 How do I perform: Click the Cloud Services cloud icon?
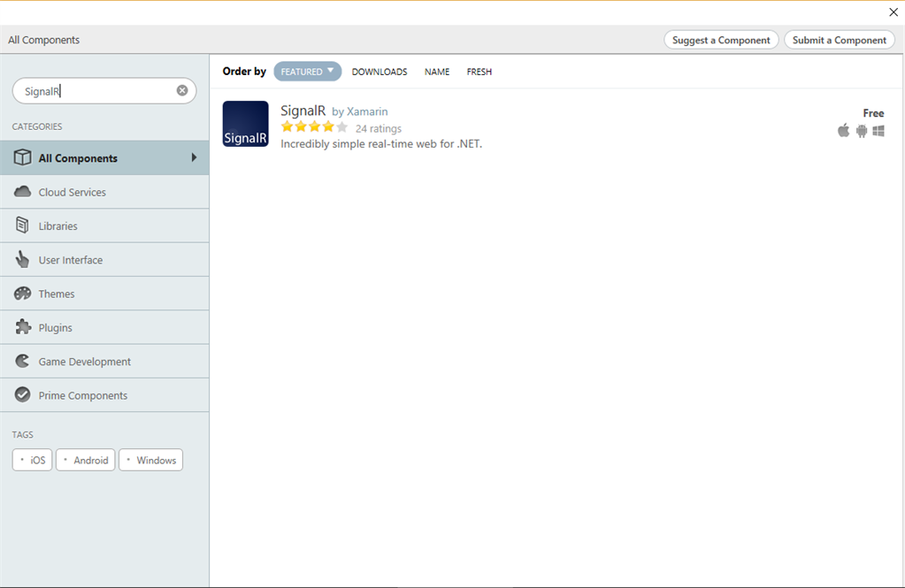click(x=22, y=192)
